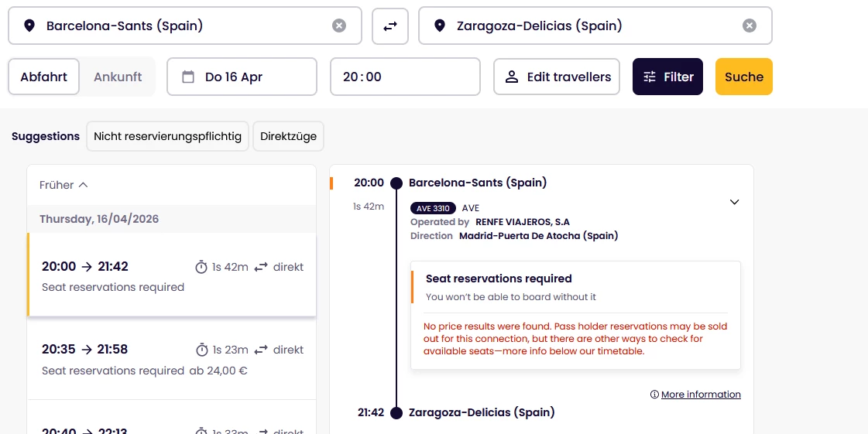
Task: Click the 20:00 time input field
Action: [405, 77]
